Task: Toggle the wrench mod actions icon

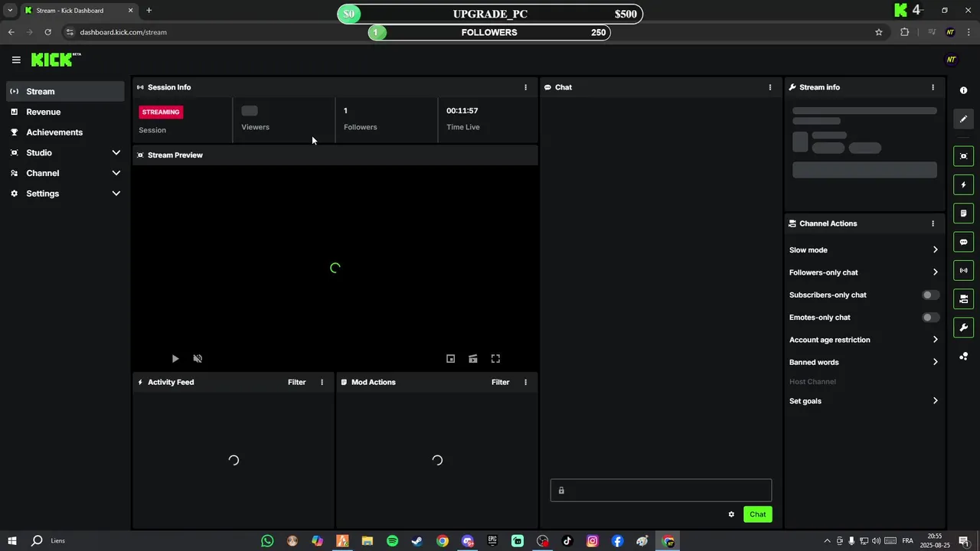Action: (963, 328)
